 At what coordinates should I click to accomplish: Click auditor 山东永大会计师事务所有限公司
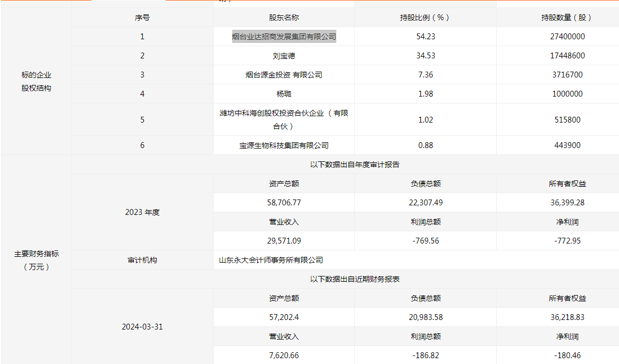pyautogui.click(x=271, y=261)
